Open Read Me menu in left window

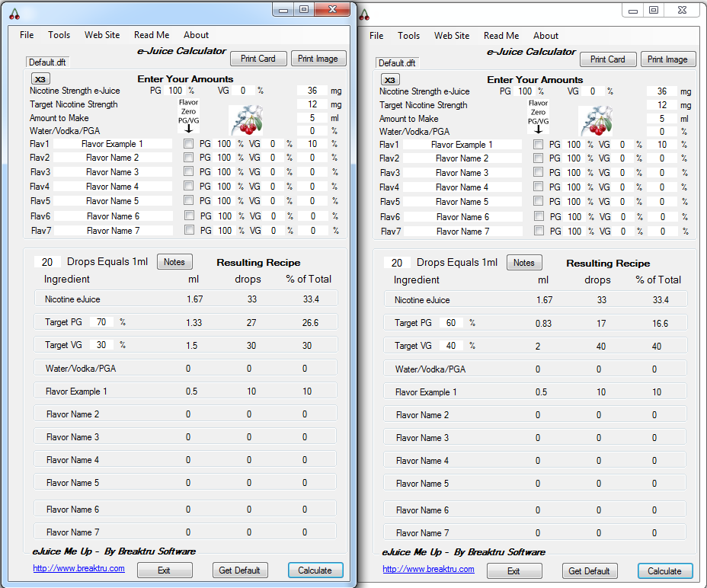point(152,35)
